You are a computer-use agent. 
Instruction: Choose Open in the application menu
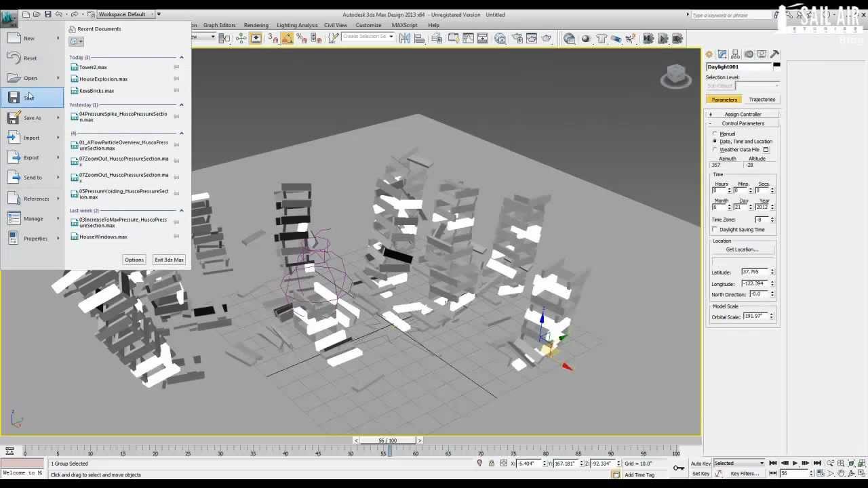tap(32, 78)
